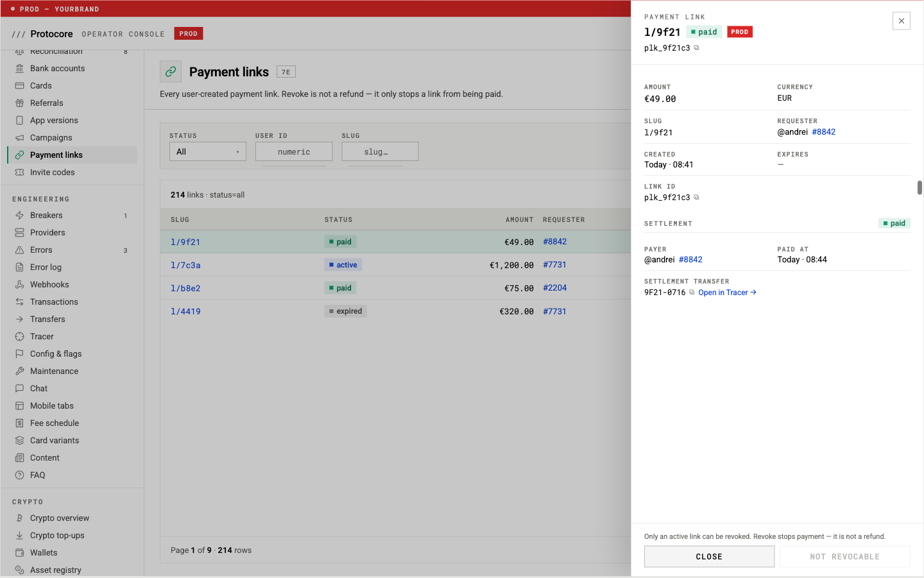Click the 'active' status badge for l/7c3a

[343, 265]
